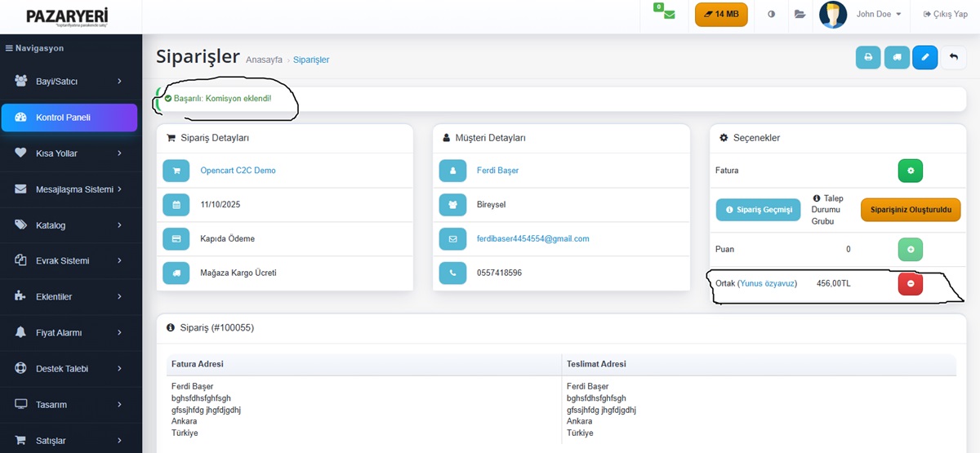Generate invoice with green gear button
Screen dimensions: 980x453
910,171
